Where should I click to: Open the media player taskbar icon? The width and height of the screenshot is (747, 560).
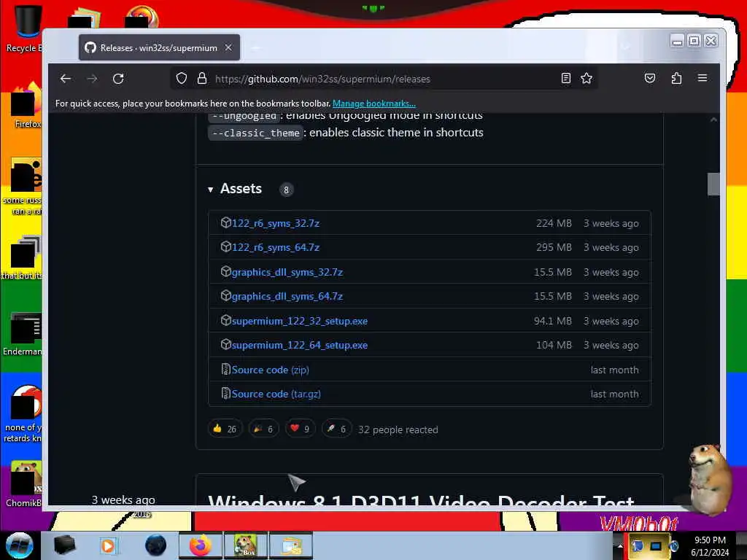[x=109, y=545]
